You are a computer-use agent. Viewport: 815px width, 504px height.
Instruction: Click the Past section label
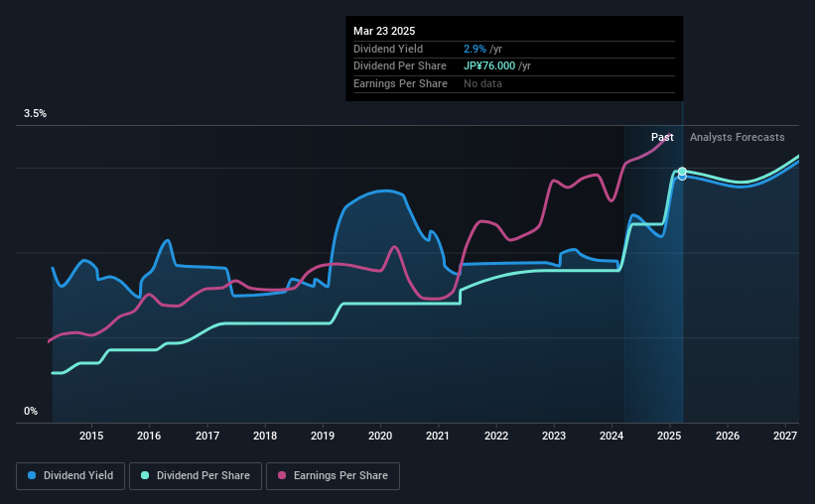pyautogui.click(x=662, y=137)
